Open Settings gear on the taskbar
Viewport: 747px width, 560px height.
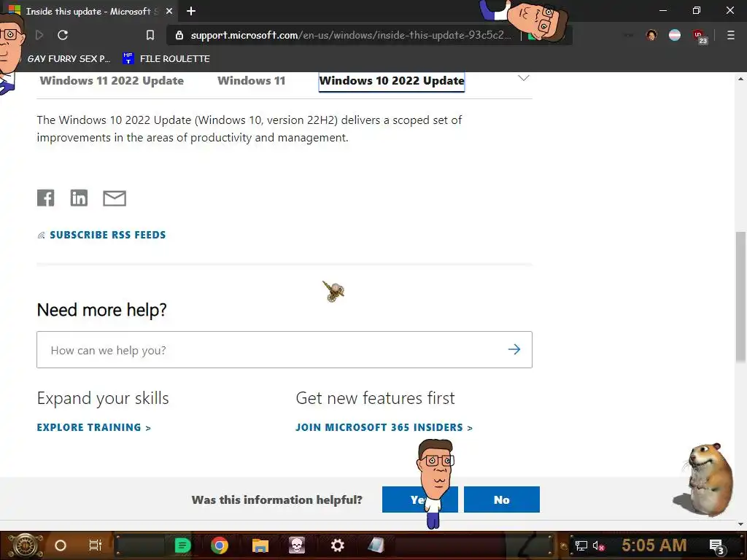coord(337,545)
